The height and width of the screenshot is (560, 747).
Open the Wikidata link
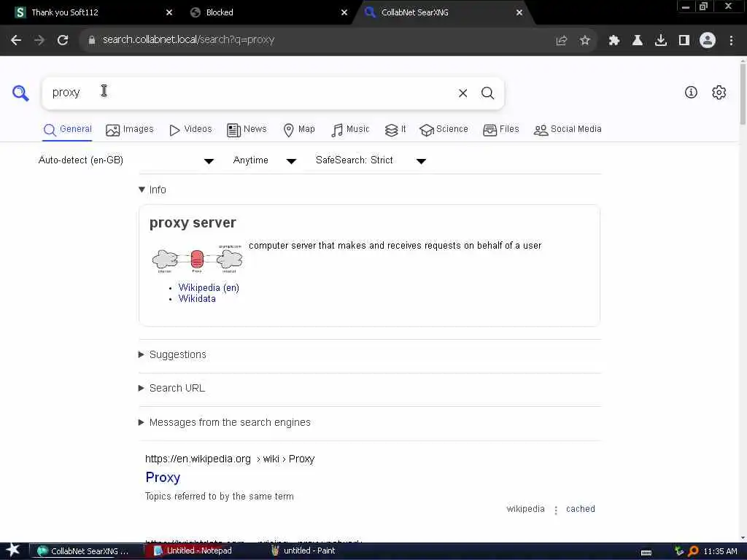click(197, 298)
